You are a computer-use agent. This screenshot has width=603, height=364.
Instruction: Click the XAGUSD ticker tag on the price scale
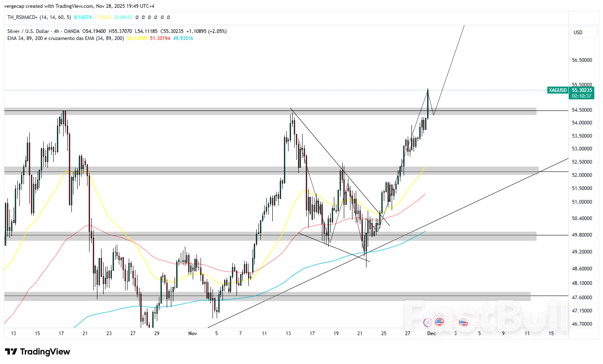558,90
